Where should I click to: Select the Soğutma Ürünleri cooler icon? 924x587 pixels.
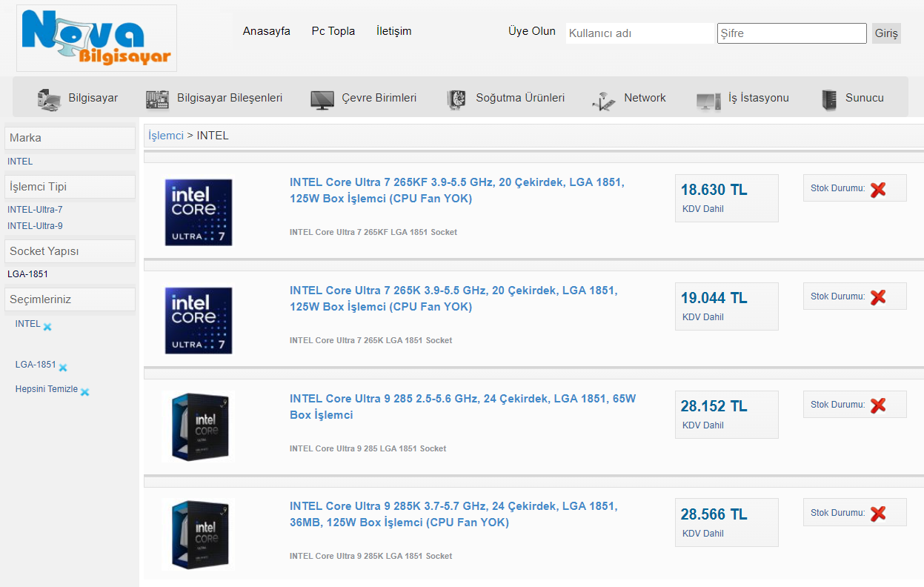tap(456, 99)
